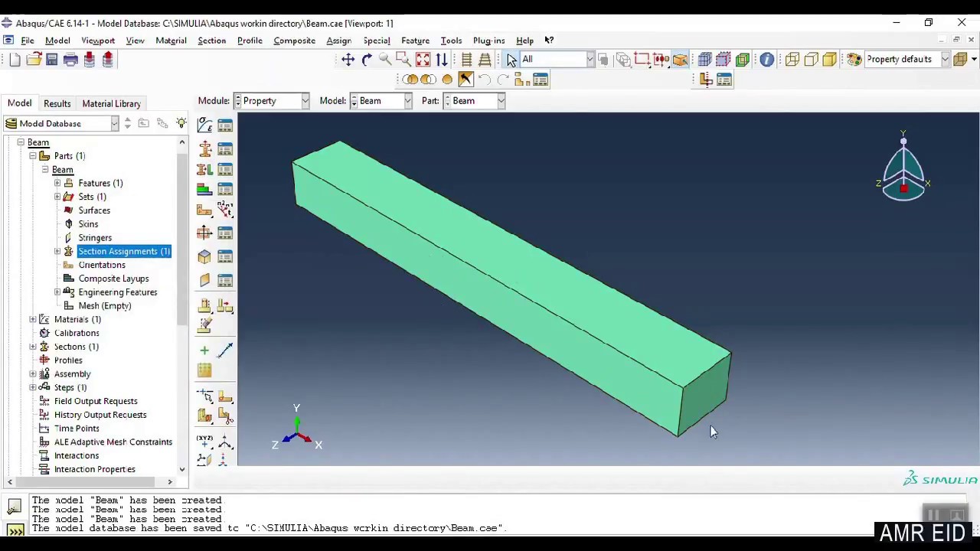Click the command line interface tab icon
The image size is (980, 551).
[15, 530]
